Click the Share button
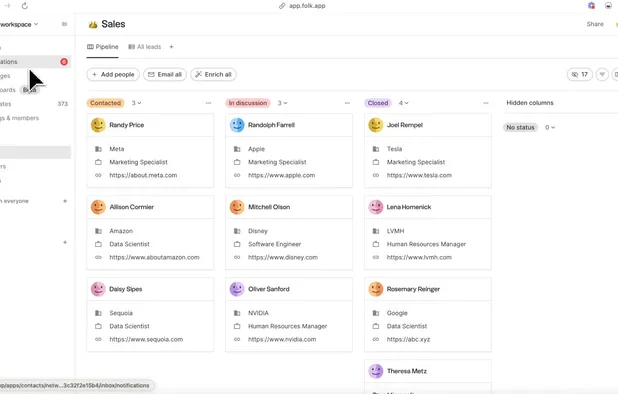 595,24
